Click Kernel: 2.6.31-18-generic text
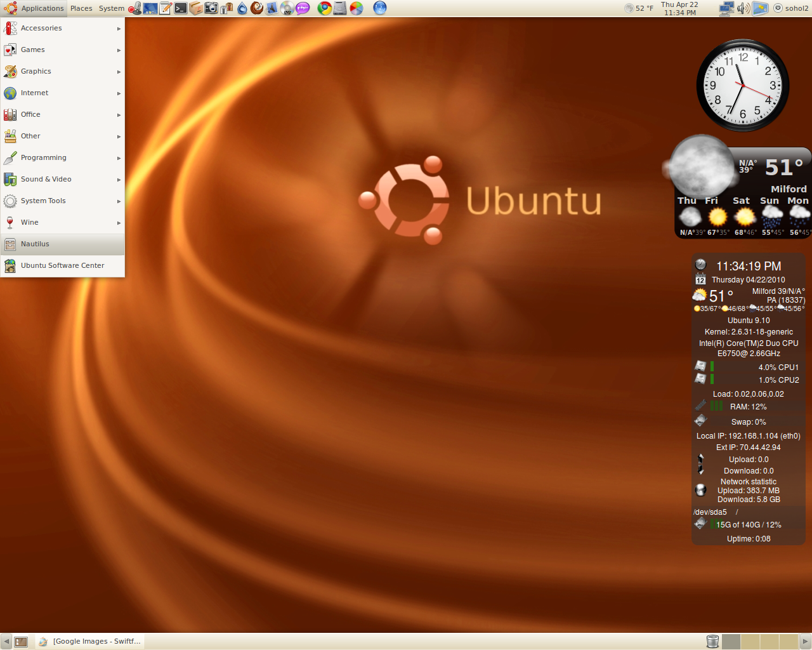812x650 pixels. pyautogui.click(x=749, y=332)
